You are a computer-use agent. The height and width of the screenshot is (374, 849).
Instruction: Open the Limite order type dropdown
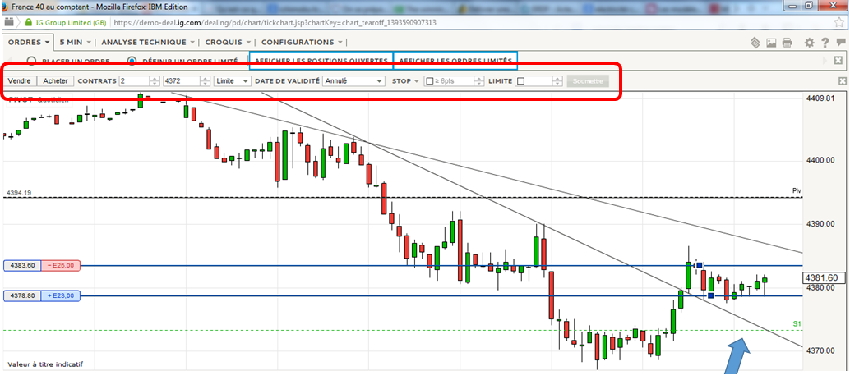click(233, 81)
